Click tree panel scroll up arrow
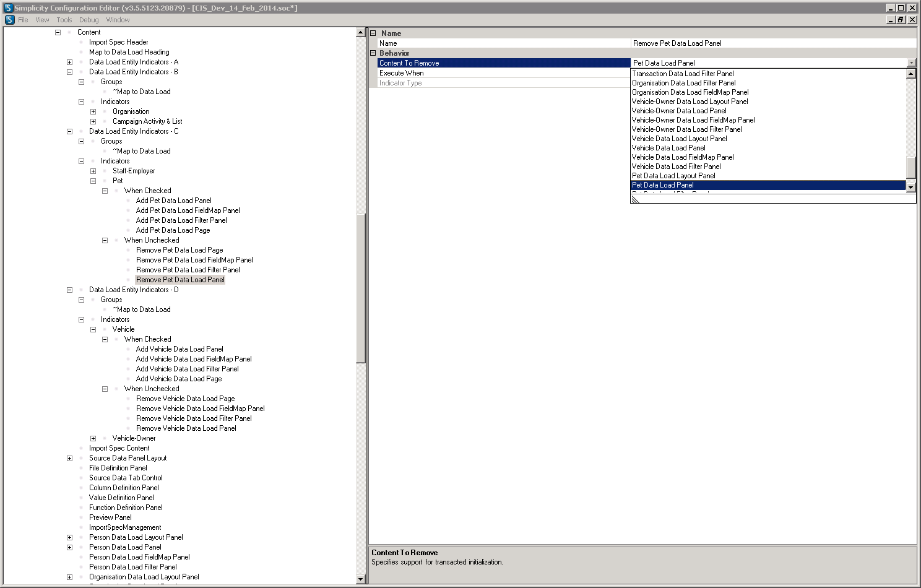This screenshot has width=921, height=588. (x=361, y=33)
